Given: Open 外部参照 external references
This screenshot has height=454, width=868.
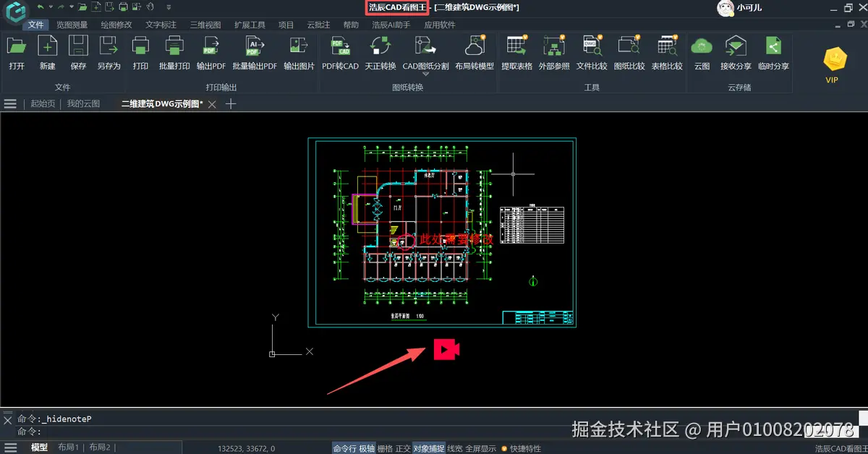Looking at the screenshot, I should click(x=554, y=53).
